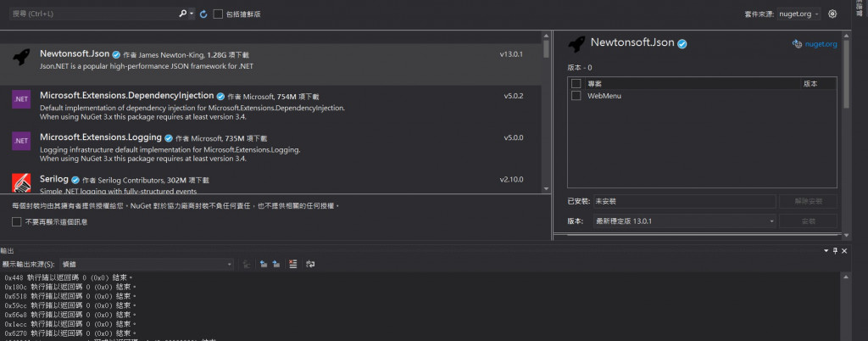Go to previous message in output
This screenshot has height=341, width=868.
click(264, 265)
